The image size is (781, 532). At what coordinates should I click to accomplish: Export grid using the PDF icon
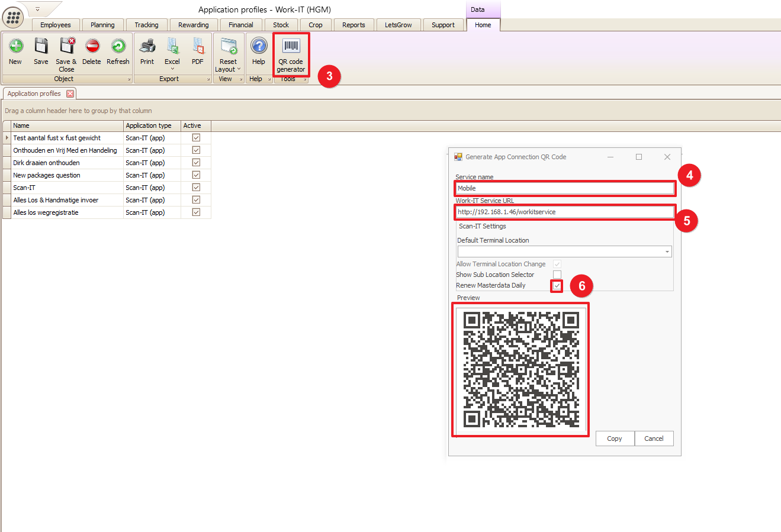click(198, 46)
